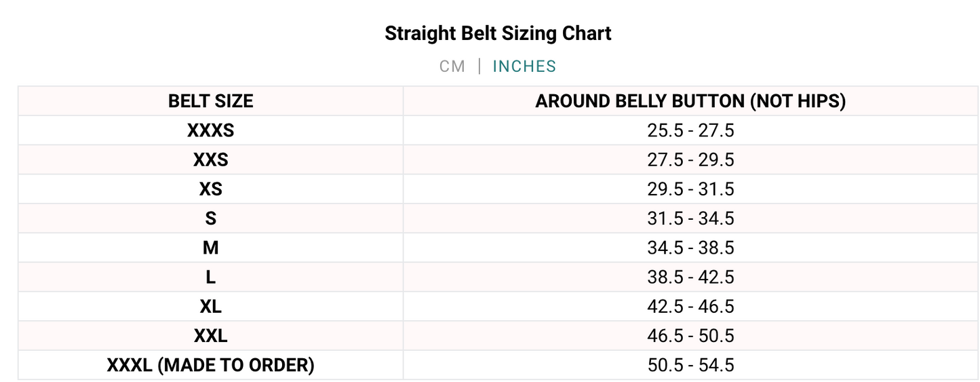Image resolution: width=980 pixels, height=382 pixels.
Task: Click the XXL belt size label
Action: pyautogui.click(x=211, y=336)
